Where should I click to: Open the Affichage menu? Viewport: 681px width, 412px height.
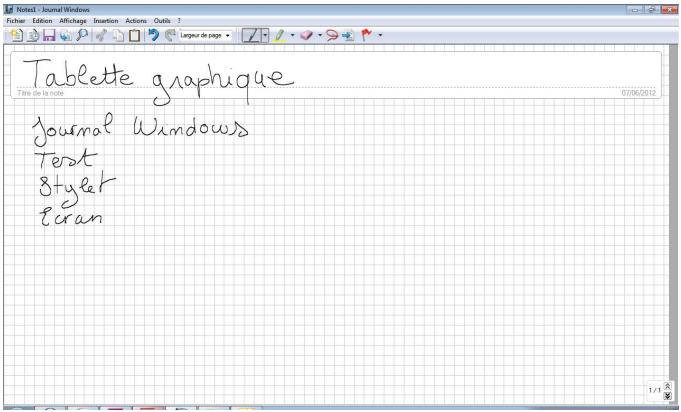tap(73, 21)
